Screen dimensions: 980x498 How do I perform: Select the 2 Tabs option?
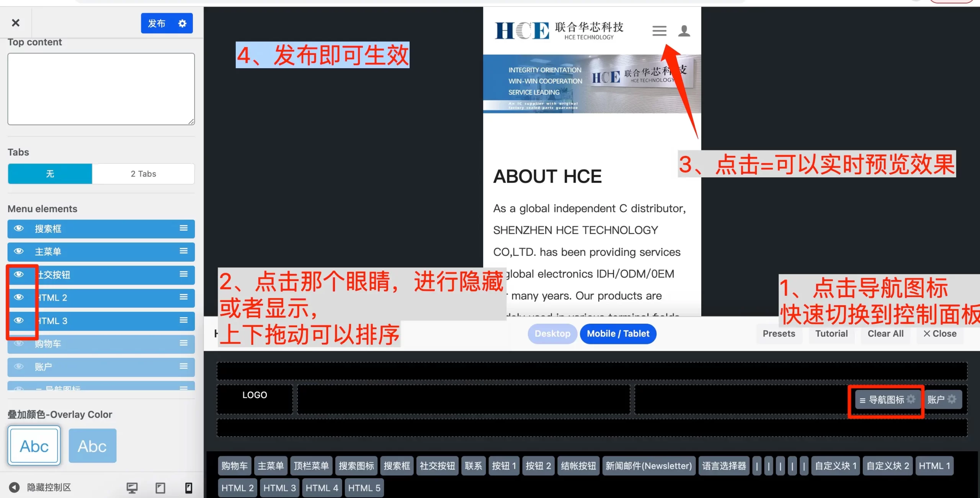[x=143, y=174]
